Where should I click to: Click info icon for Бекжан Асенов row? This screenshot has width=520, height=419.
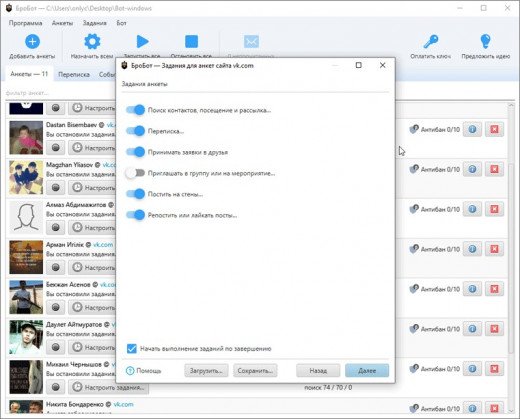tap(472, 289)
